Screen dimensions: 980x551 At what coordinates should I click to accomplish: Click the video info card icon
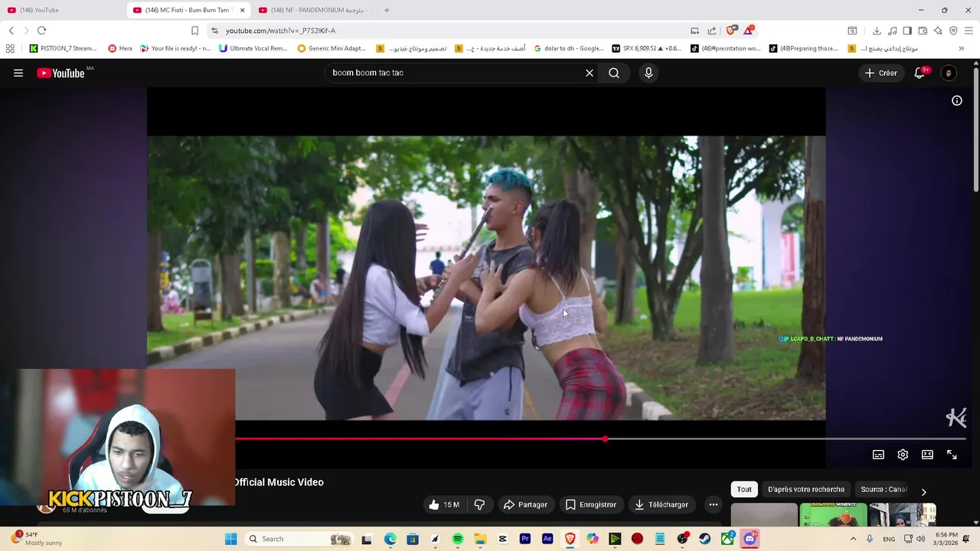coord(957,100)
